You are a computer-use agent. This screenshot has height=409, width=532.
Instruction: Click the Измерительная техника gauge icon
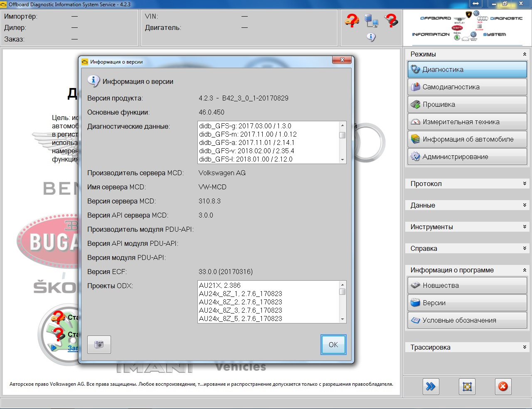click(415, 122)
